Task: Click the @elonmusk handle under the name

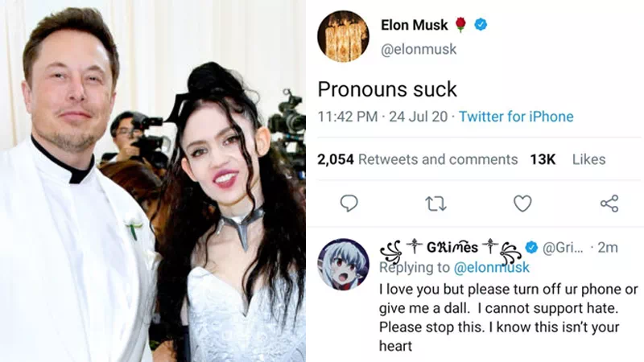Action: click(x=419, y=49)
